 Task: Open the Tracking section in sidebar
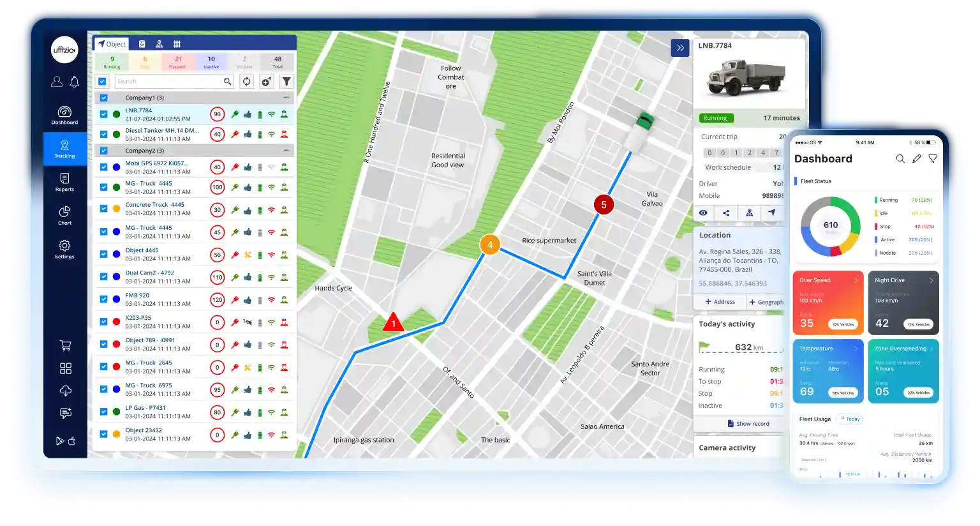64,148
